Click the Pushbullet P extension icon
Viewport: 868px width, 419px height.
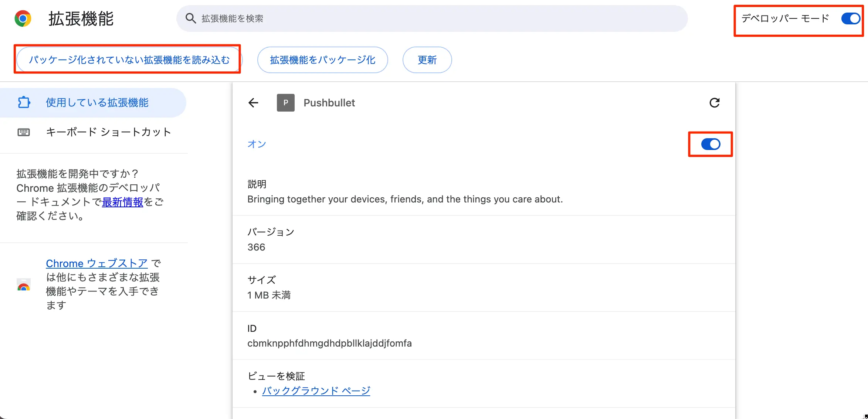point(286,103)
